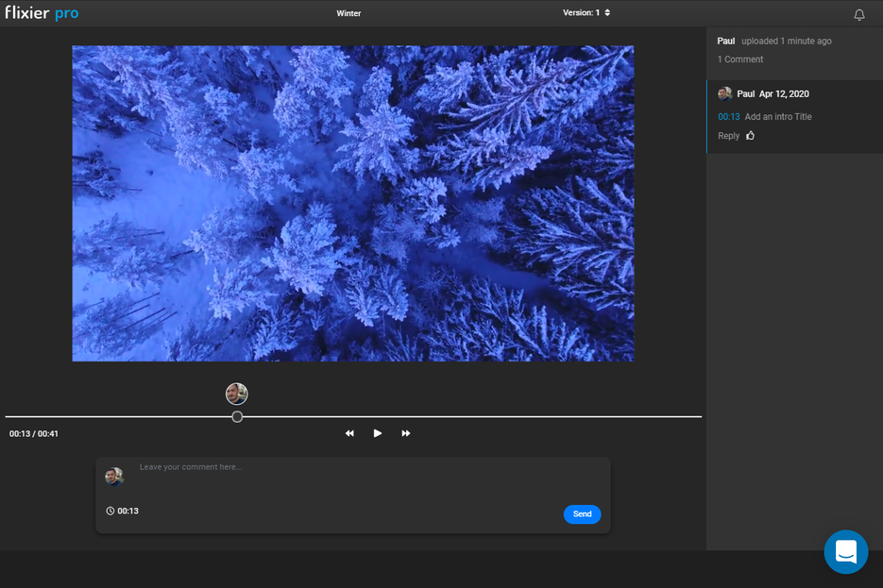
Task: Click the clock icon beside 00:13 timestamp
Action: click(x=109, y=511)
